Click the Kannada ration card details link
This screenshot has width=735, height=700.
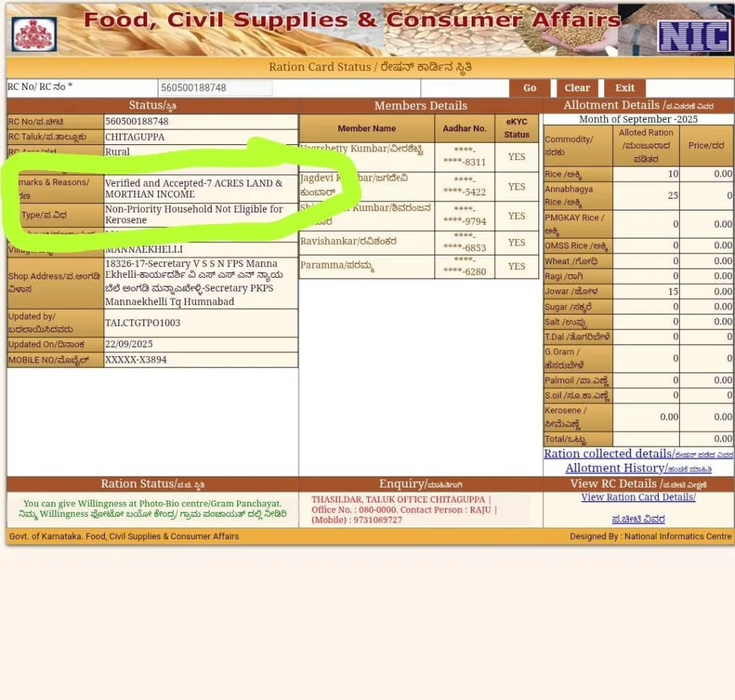pos(638,518)
